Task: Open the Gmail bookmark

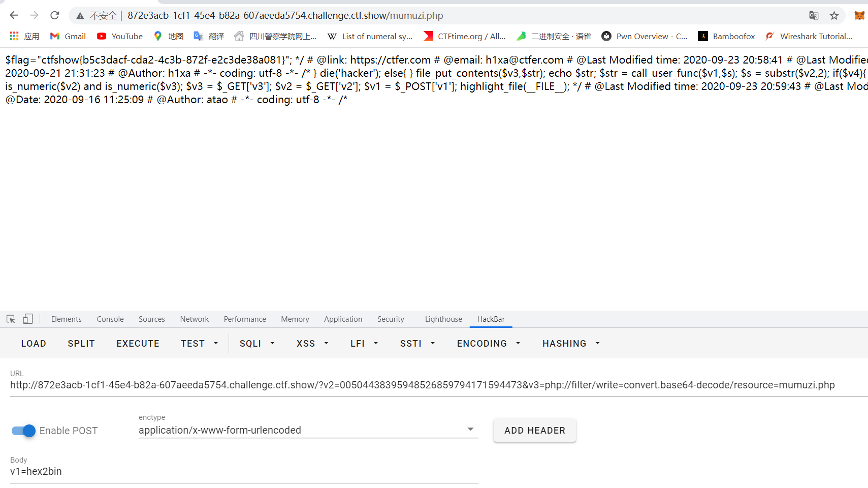Action: click(68, 36)
